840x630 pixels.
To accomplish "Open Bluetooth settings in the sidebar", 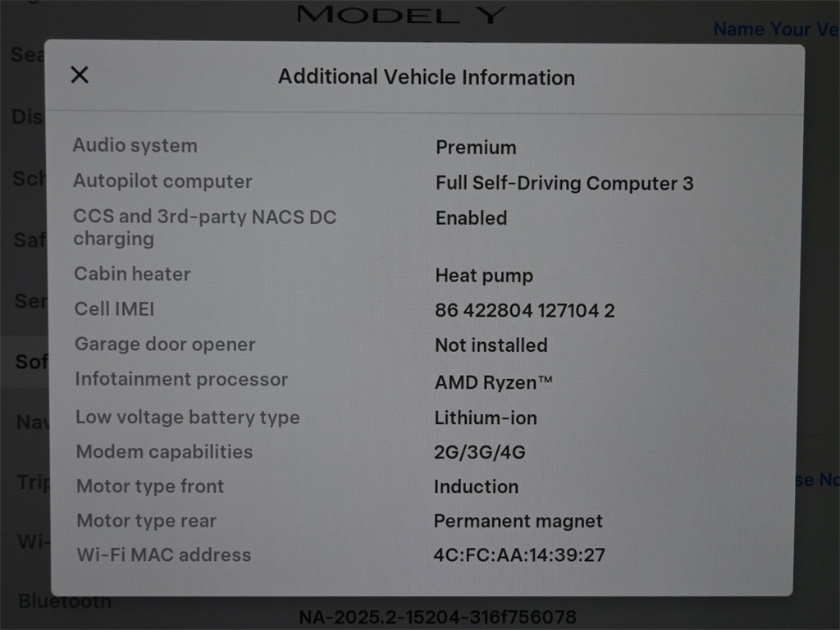I will (64, 601).
